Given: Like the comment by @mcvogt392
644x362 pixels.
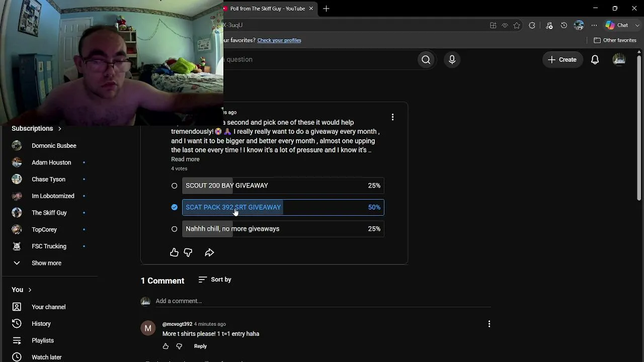Looking at the screenshot, I should point(166,346).
